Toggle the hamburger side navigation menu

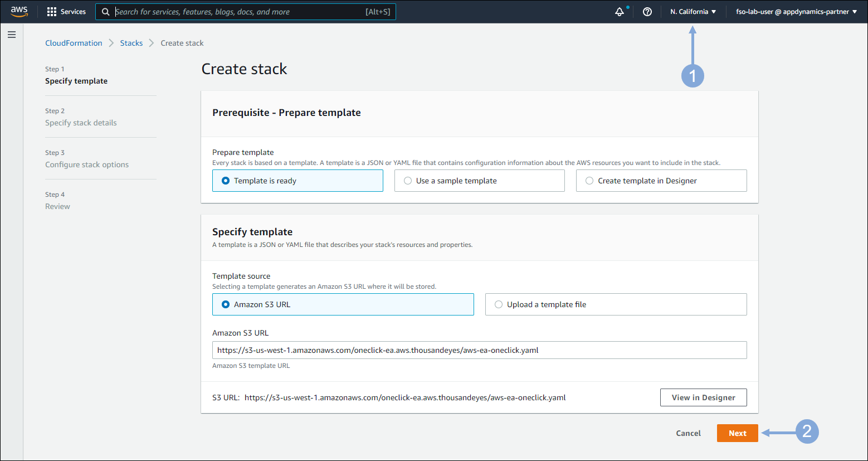tap(12, 35)
